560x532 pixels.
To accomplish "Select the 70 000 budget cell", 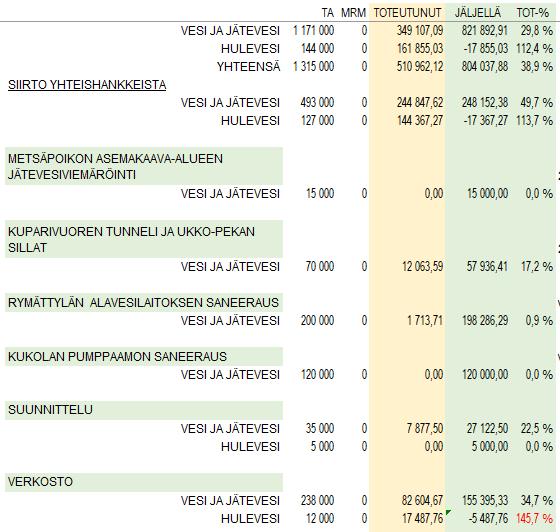I will (320, 266).
